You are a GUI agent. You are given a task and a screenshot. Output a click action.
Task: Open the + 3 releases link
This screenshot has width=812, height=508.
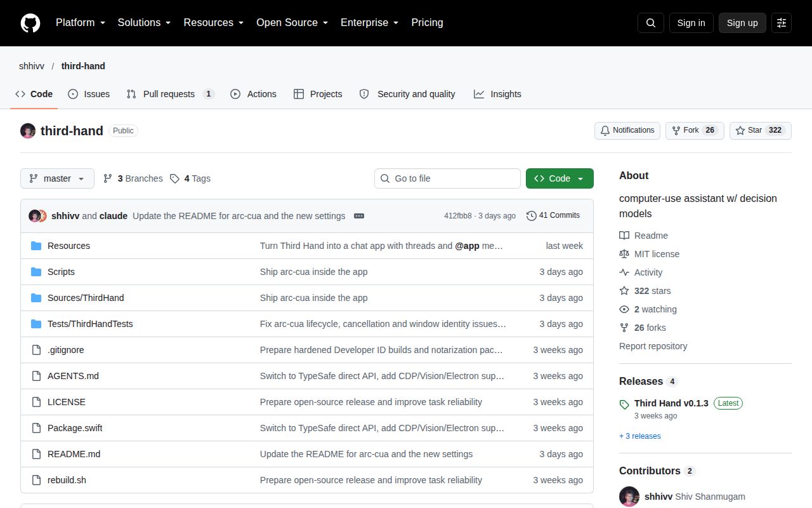(640, 436)
